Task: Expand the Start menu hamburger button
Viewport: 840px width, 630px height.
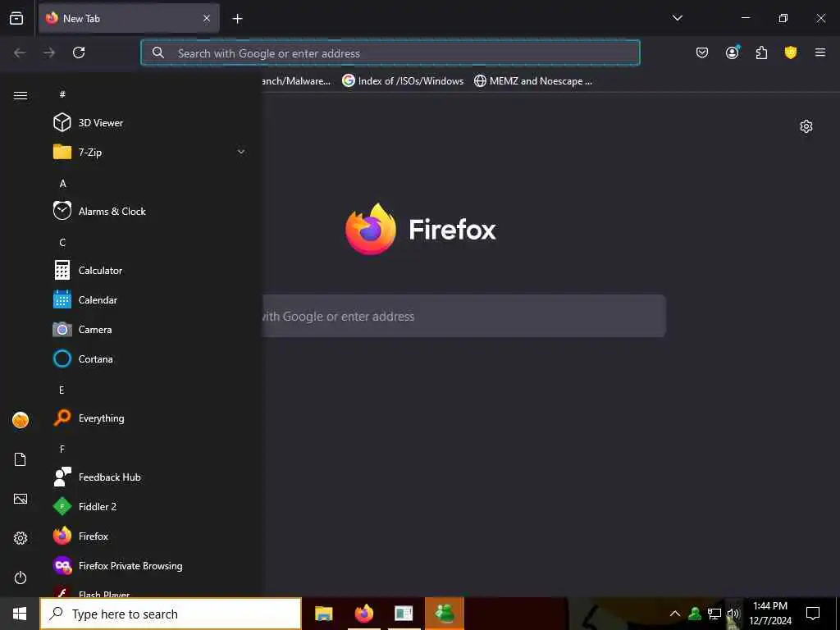Action: point(21,95)
